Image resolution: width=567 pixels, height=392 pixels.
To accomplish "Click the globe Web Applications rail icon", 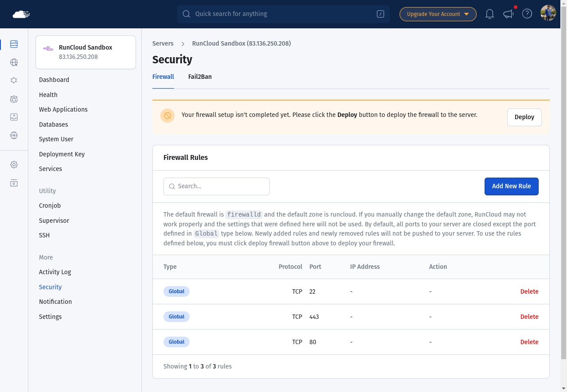I will pos(14,62).
